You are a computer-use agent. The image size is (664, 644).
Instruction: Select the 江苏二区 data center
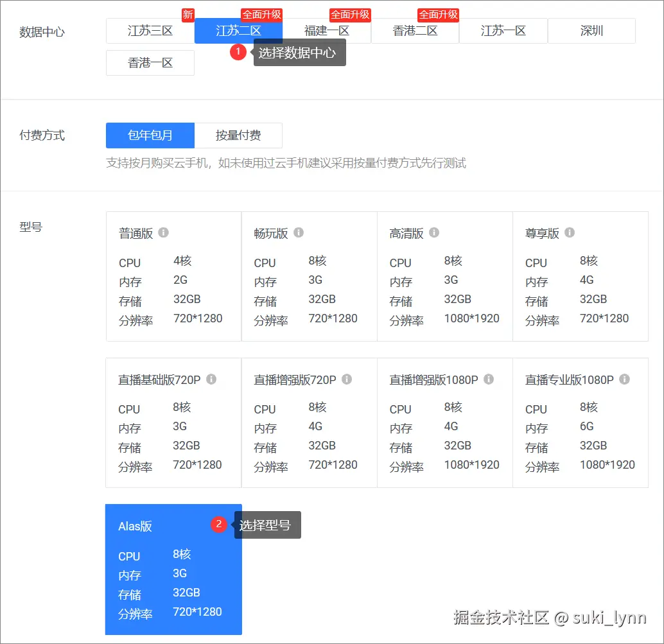pos(239,31)
